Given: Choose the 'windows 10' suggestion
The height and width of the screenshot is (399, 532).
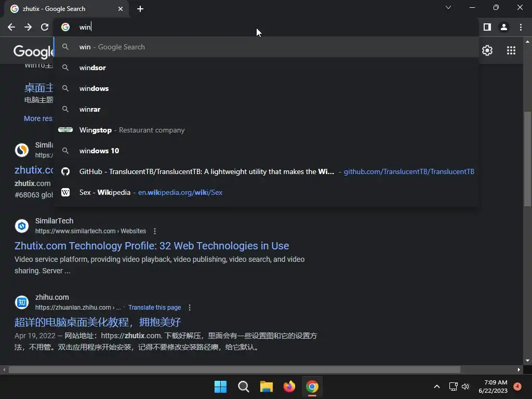Looking at the screenshot, I should point(267,151).
